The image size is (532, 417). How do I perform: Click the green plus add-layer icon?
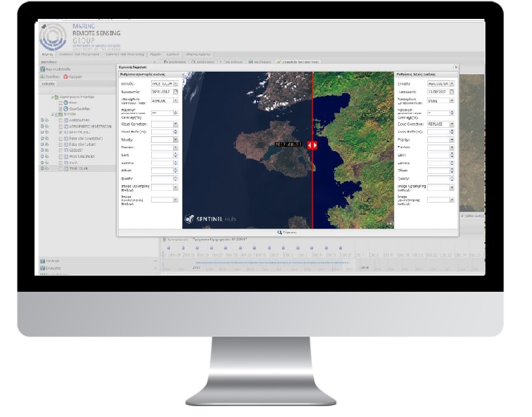point(42,77)
